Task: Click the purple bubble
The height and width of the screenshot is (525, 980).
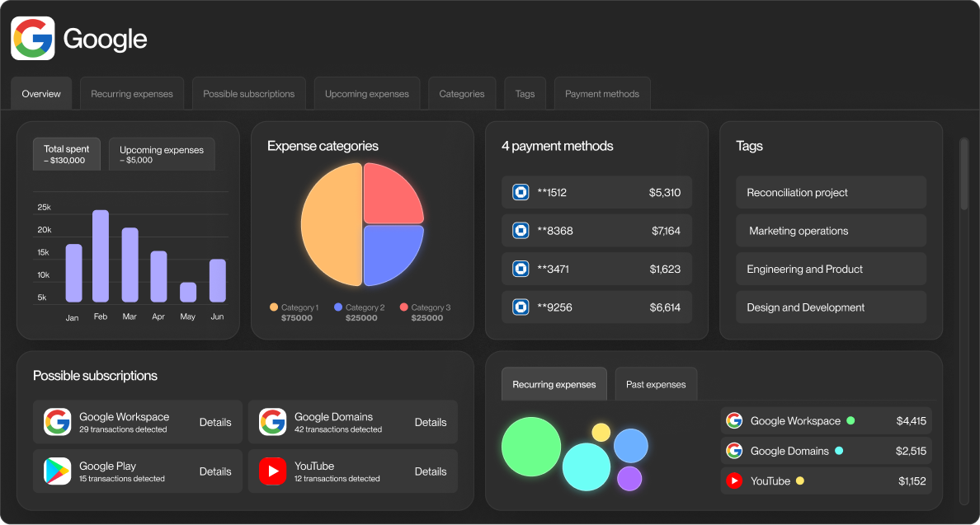Action: point(629,479)
